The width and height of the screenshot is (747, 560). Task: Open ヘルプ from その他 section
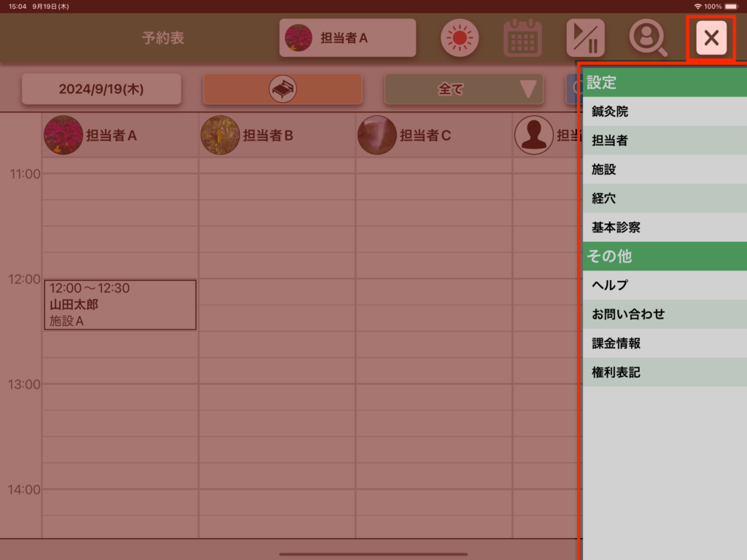[664, 285]
